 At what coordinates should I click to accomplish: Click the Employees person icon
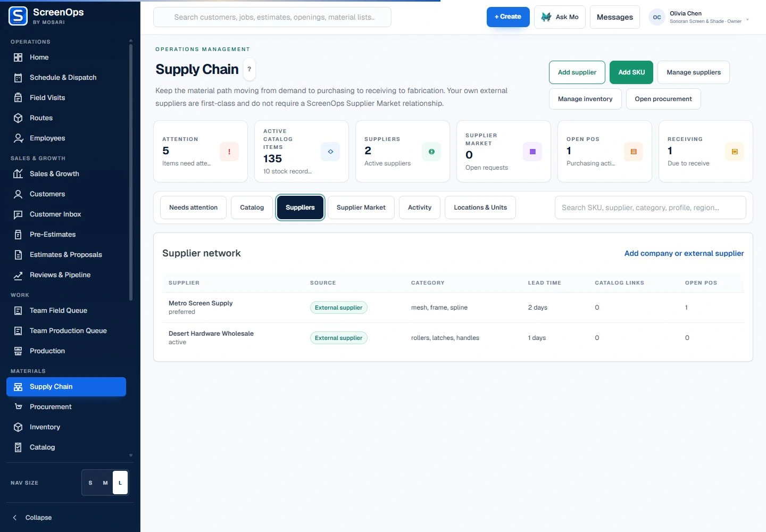point(18,138)
